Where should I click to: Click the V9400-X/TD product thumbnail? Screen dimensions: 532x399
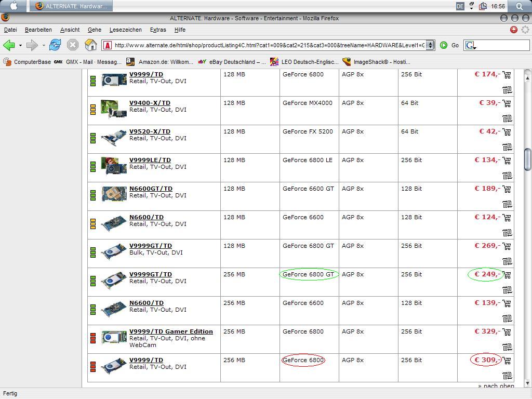114,109
